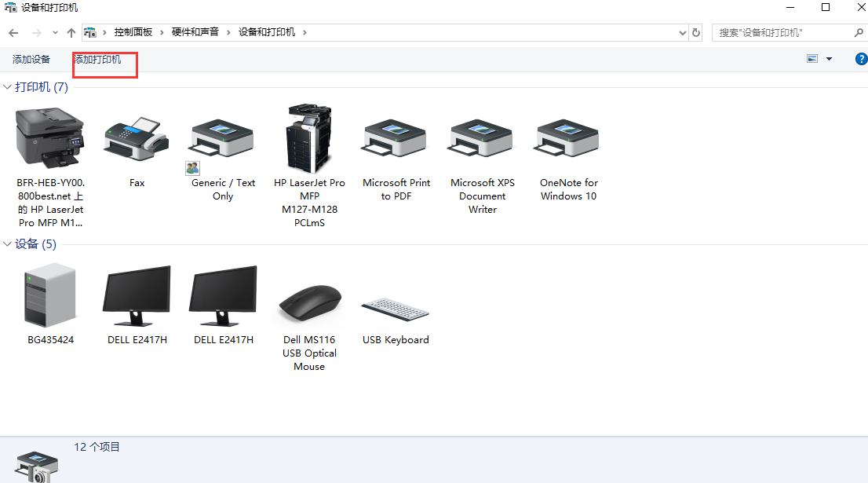This screenshot has width=868, height=483.
Task: Expand chevron before 控制面板 breadcrumb
Action: 104,33
